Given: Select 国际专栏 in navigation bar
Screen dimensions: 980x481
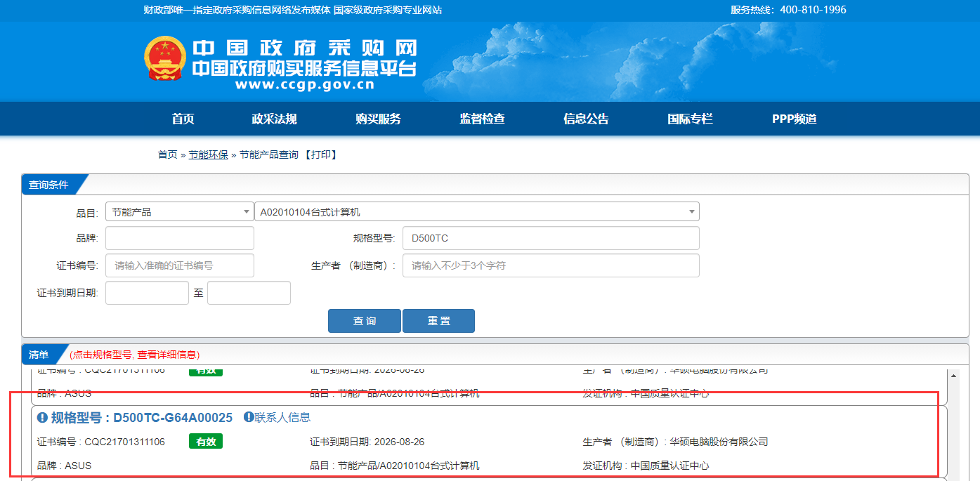Looking at the screenshot, I should [x=690, y=119].
